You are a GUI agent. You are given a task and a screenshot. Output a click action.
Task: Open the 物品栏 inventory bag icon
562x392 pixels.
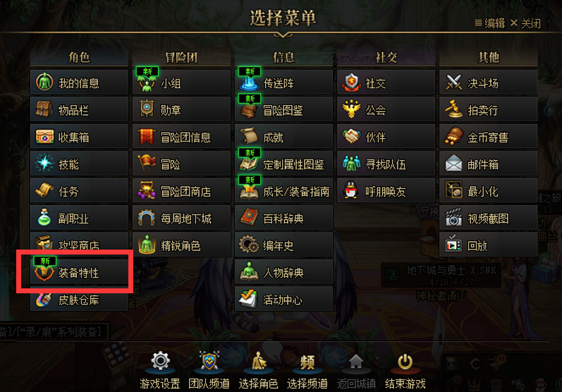coord(44,109)
